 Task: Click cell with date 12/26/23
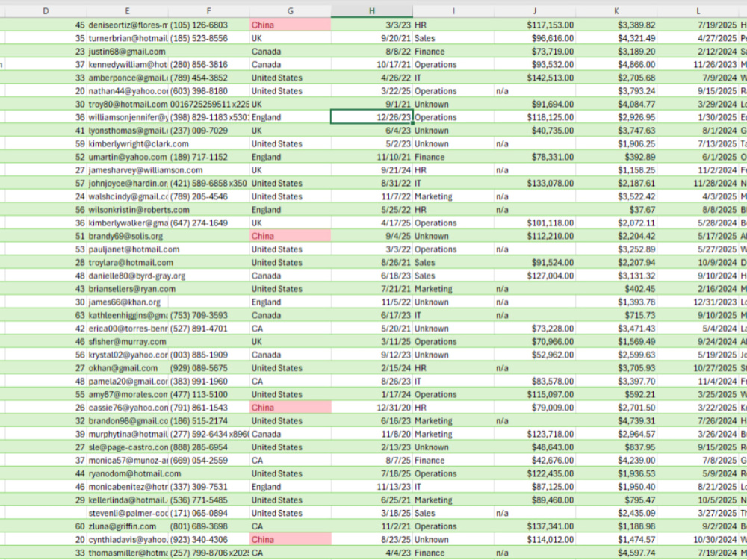coord(371,117)
